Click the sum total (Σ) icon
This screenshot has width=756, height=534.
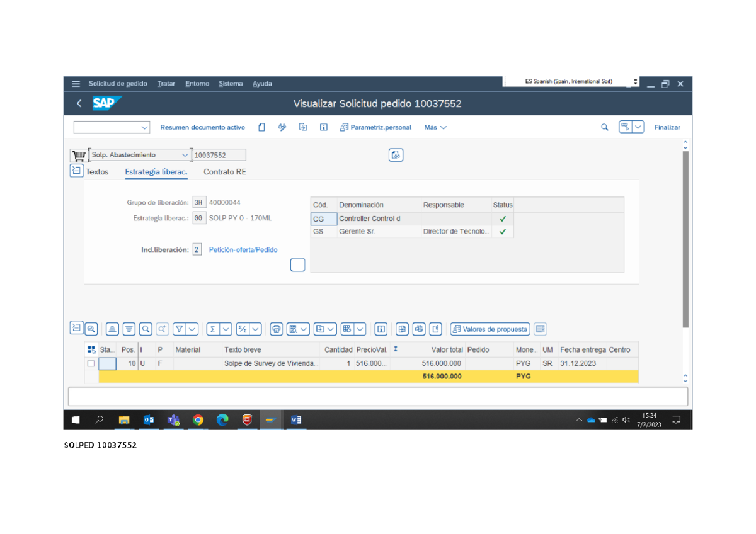(212, 329)
